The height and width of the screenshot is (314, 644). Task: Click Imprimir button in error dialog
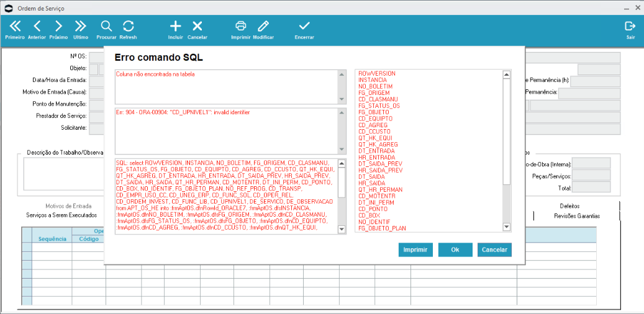pyautogui.click(x=415, y=249)
